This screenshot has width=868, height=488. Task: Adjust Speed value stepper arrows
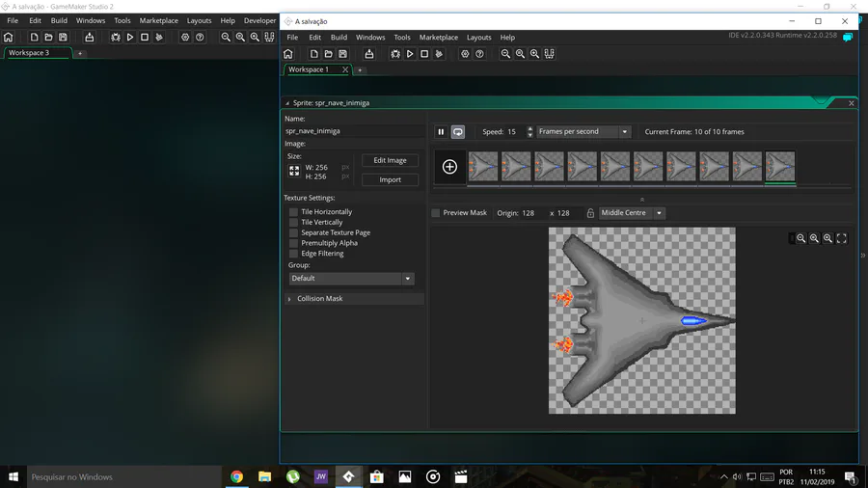point(529,132)
